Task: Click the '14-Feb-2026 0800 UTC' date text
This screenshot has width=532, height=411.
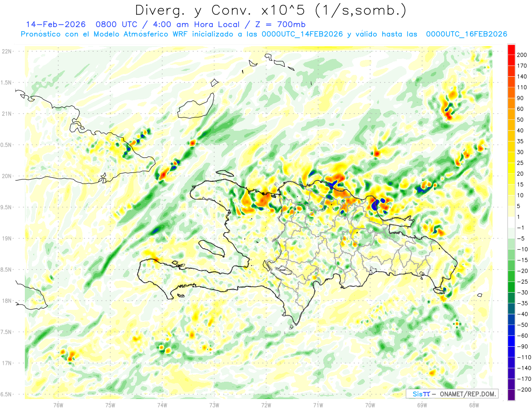Action: click(82, 24)
